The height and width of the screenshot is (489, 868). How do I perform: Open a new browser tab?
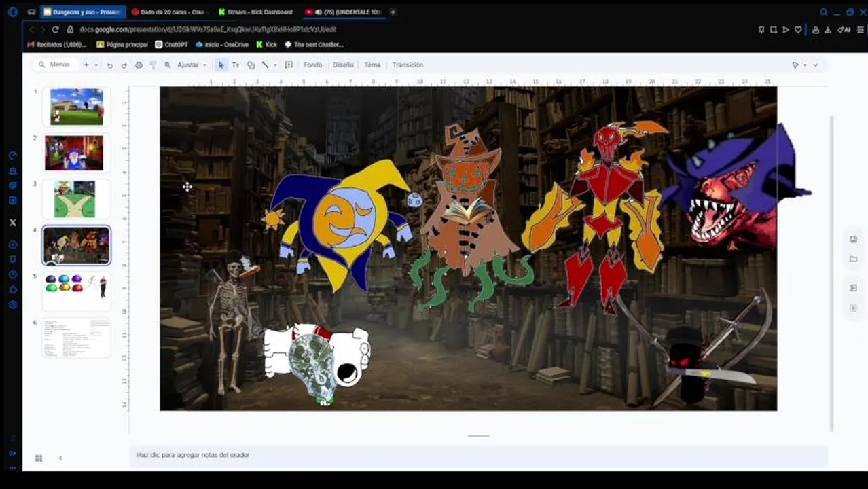coord(393,12)
